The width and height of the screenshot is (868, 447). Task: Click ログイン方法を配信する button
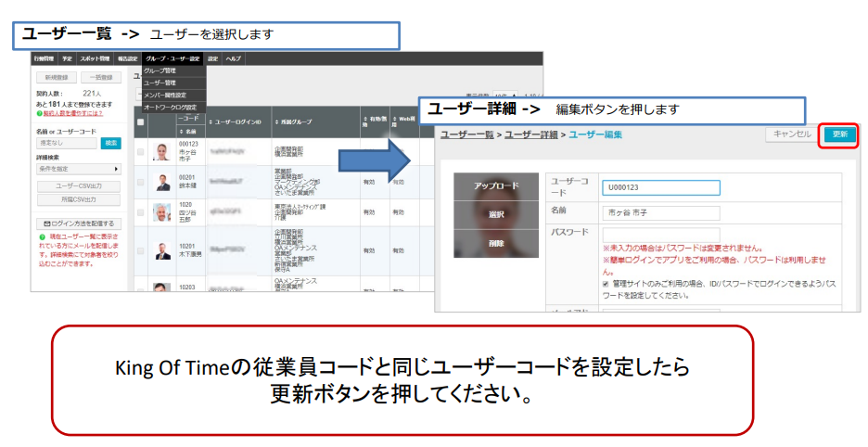click(79, 223)
